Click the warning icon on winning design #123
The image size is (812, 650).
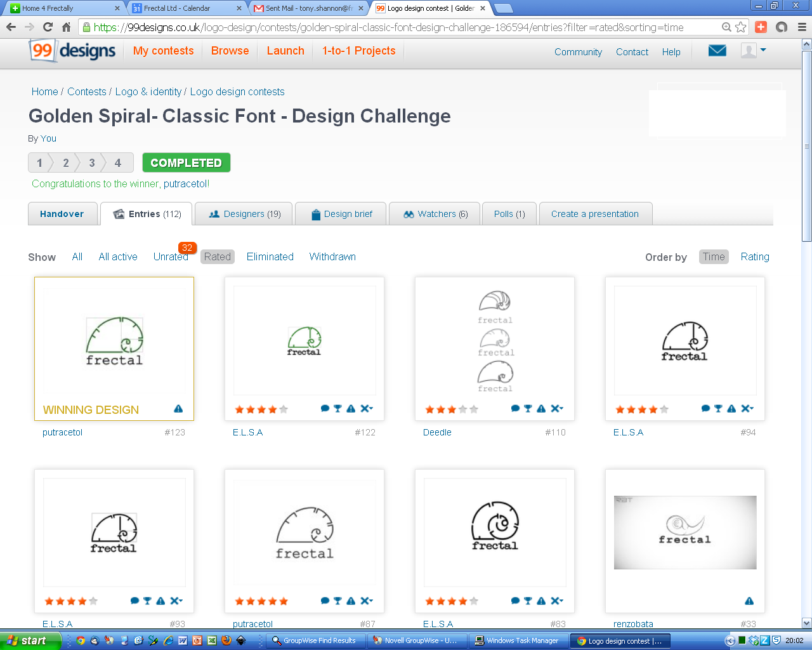[178, 409]
